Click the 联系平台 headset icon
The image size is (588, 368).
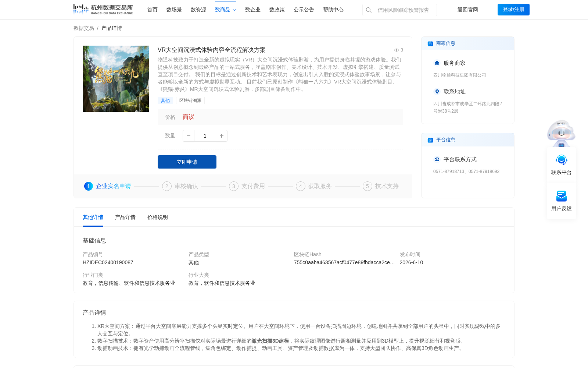562,160
